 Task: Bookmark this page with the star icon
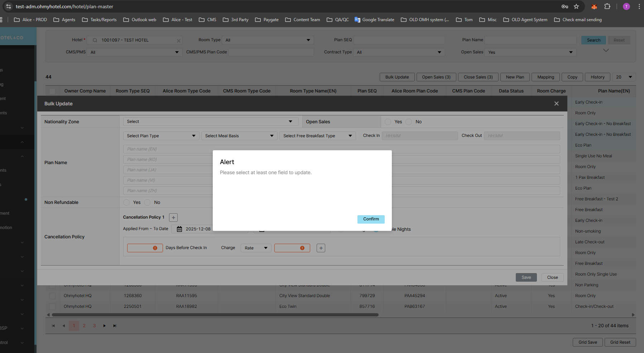click(x=576, y=6)
